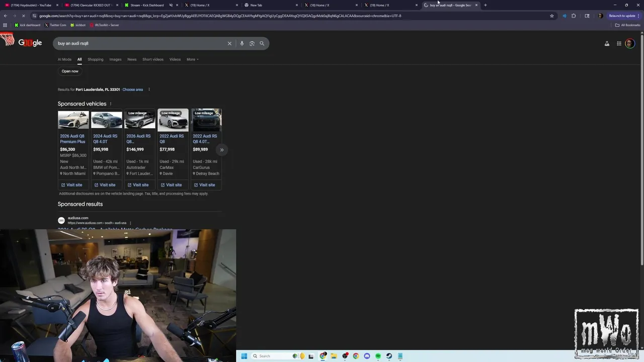This screenshot has width=644, height=362.
Task: Click the search query input field
Action: coord(141,43)
